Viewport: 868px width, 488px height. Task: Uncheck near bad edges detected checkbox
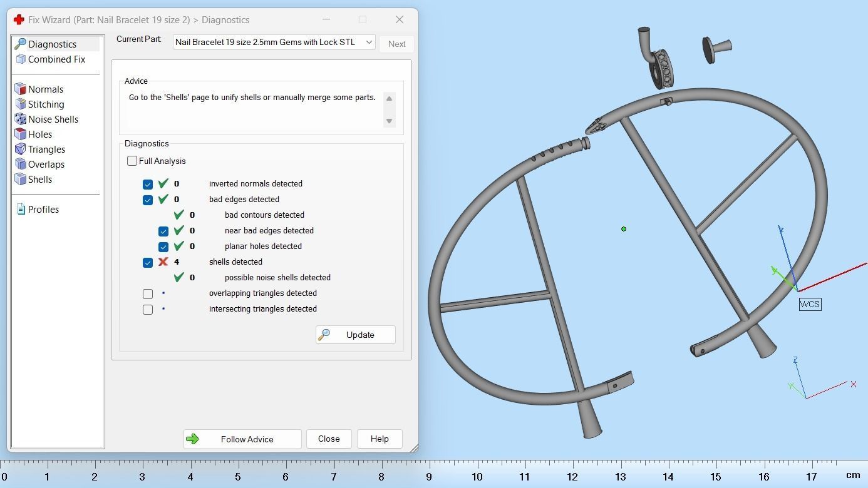(163, 231)
